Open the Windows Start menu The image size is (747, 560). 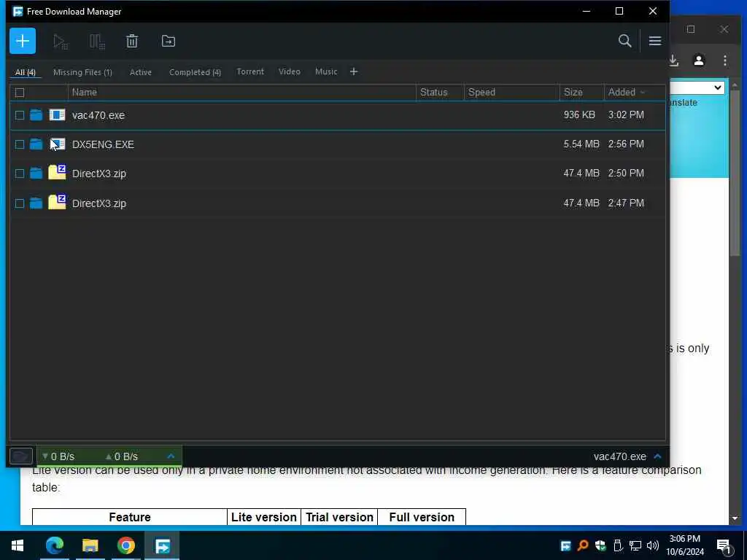pyautogui.click(x=18, y=545)
